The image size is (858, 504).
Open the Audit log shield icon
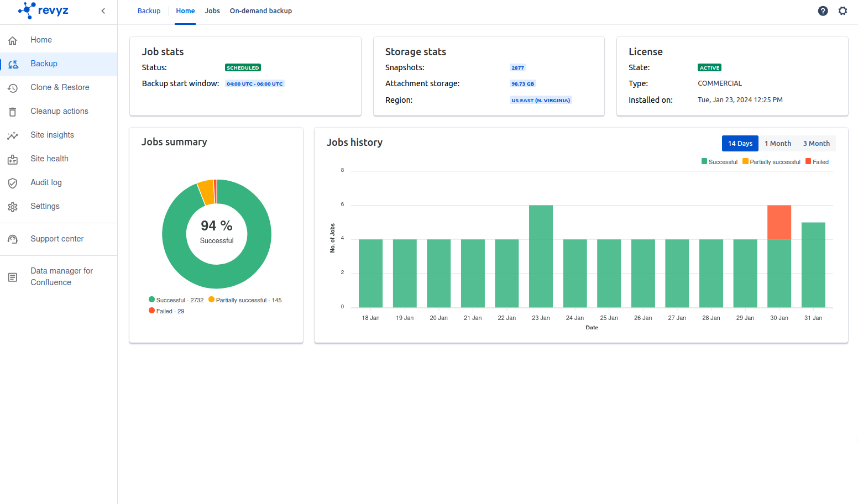pos(13,183)
